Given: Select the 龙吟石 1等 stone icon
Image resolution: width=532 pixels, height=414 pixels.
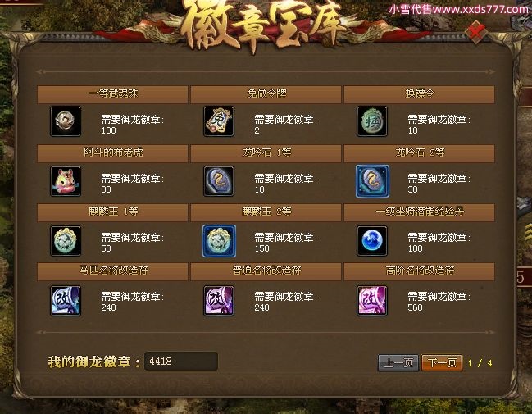Looking at the screenshot, I should tap(219, 181).
